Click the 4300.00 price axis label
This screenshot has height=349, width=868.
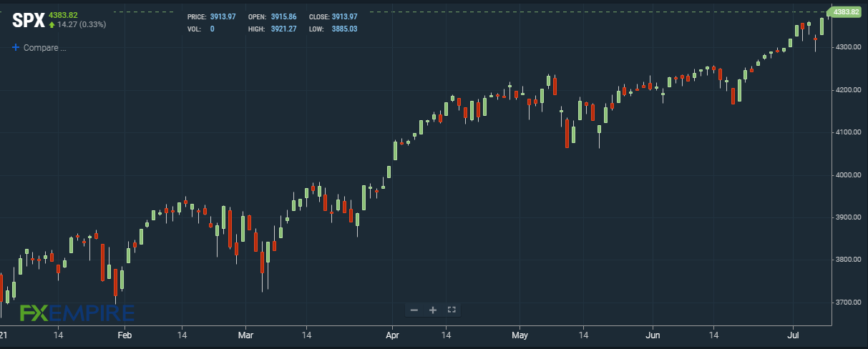coord(846,47)
